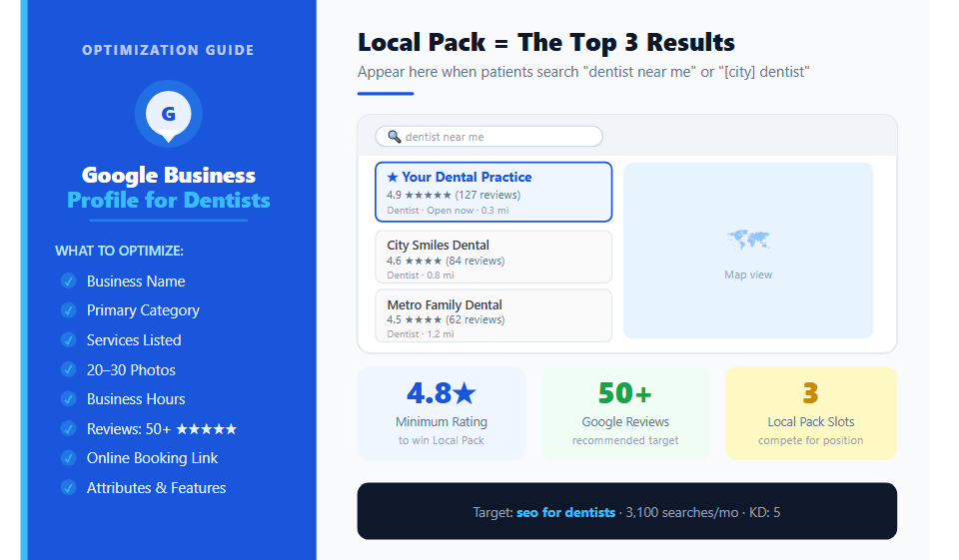Click the '4.9 (127 reviews)' rating line
The width and height of the screenshot is (959, 560).
(x=454, y=195)
